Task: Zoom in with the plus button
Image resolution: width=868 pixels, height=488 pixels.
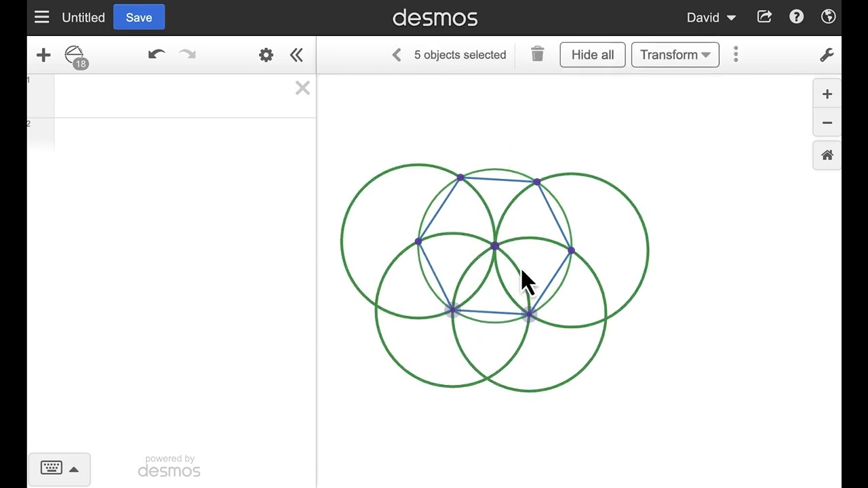Action: (827, 94)
